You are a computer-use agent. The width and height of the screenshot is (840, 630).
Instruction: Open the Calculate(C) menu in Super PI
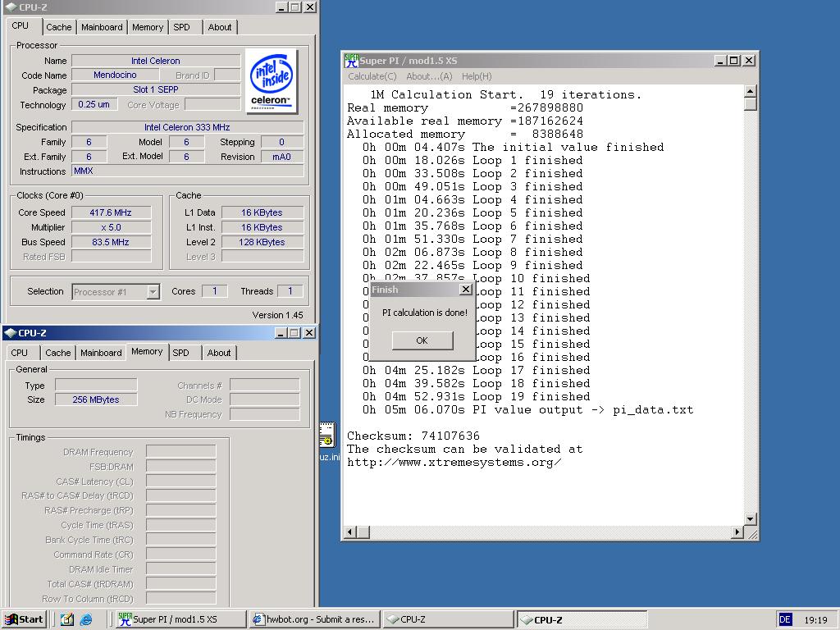(x=372, y=76)
